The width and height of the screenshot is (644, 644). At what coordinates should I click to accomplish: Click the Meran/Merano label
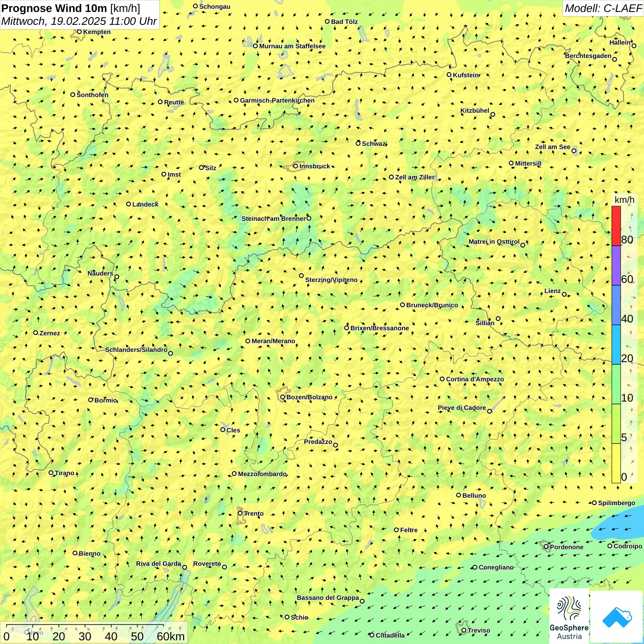click(x=273, y=341)
